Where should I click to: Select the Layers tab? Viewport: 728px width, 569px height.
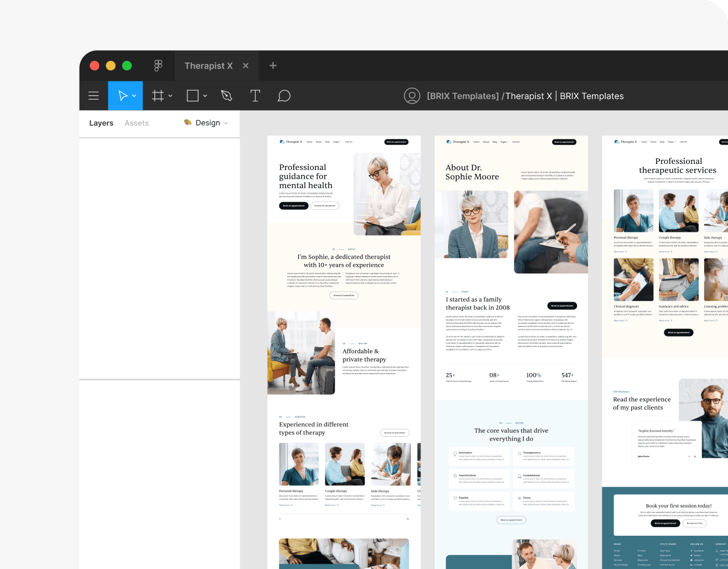tap(101, 123)
